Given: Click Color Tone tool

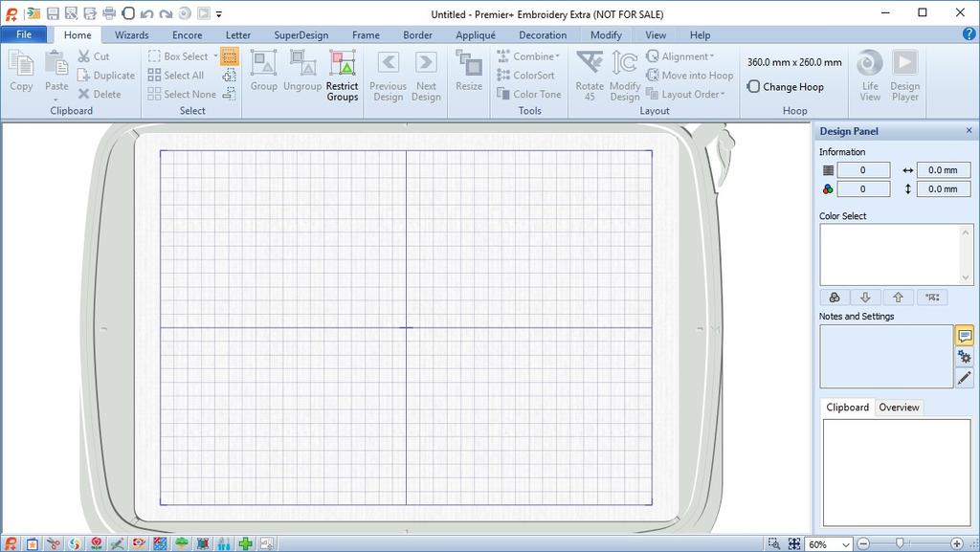Looking at the screenshot, I should (528, 95).
